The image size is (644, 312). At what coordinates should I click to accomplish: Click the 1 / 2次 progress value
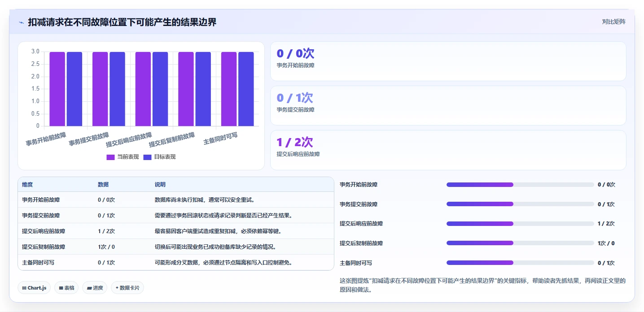(x=606, y=224)
